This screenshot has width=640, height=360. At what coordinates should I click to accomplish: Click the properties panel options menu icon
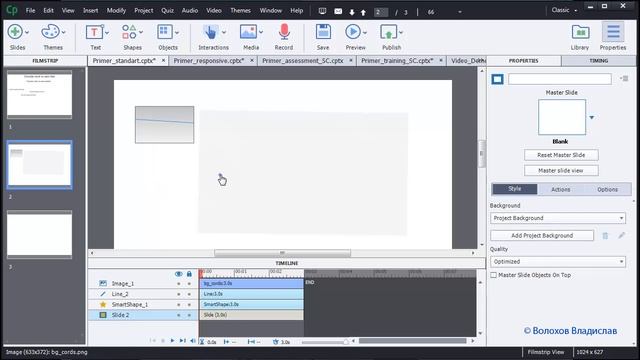click(x=624, y=78)
